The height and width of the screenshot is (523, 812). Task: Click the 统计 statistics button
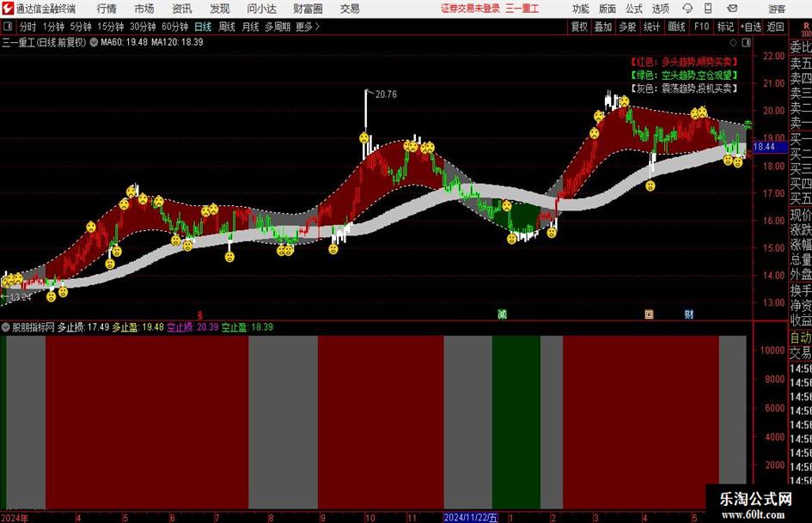pyautogui.click(x=652, y=27)
